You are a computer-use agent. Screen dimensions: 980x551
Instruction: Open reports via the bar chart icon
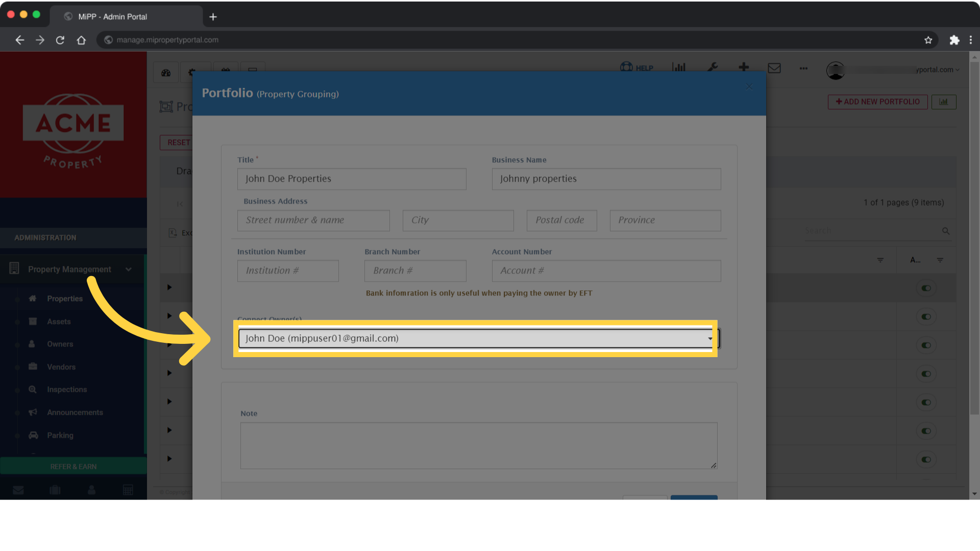tap(679, 68)
